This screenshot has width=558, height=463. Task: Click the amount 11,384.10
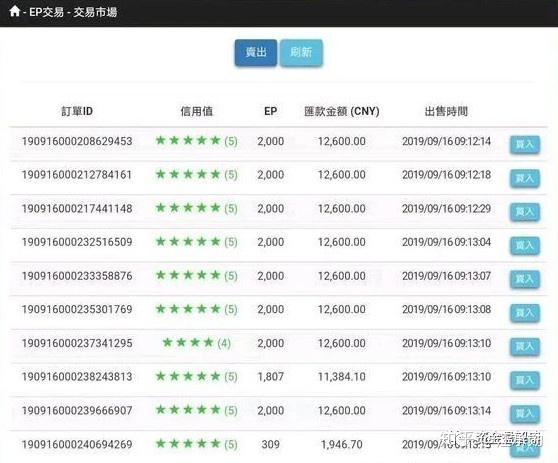click(x=342, y=377)
